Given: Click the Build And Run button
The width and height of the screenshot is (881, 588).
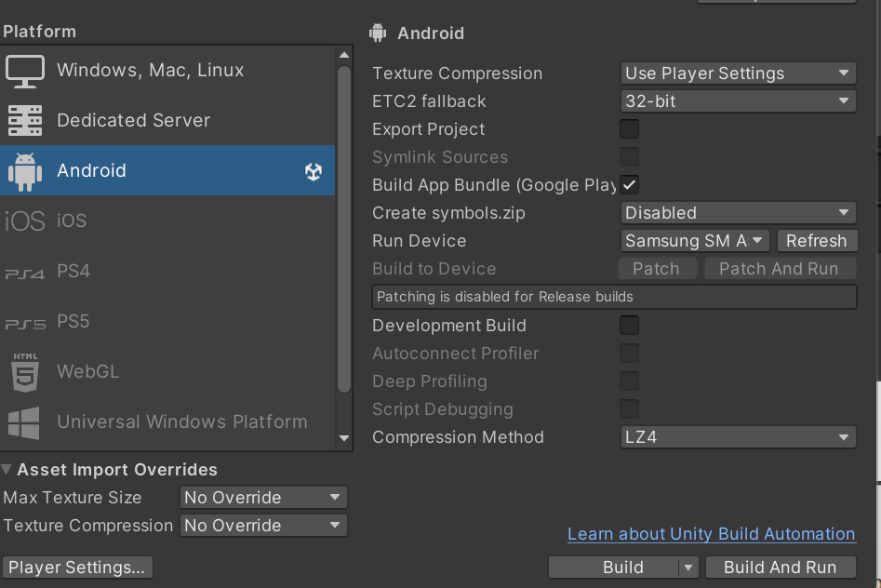Looking at the screenshot, I should click(781, 568).
